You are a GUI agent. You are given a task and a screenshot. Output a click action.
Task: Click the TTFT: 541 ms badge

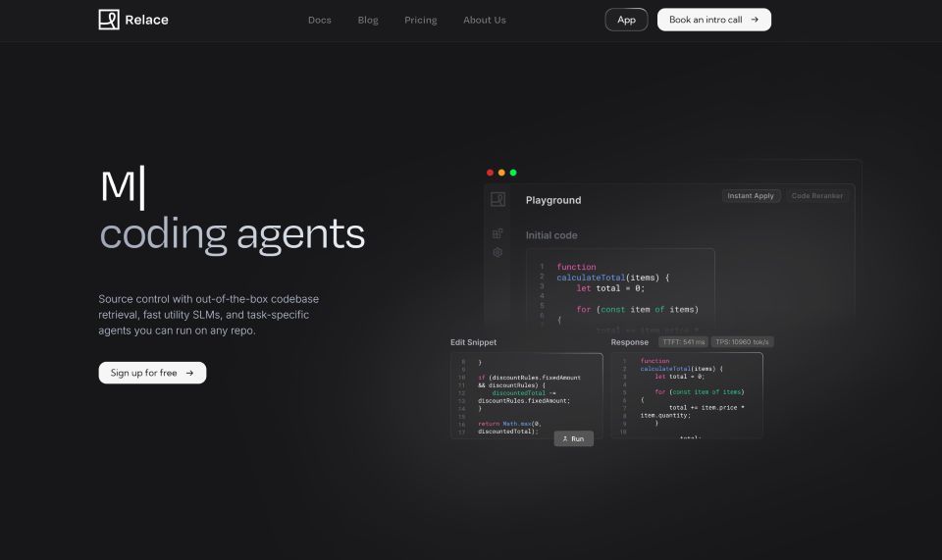683,342
